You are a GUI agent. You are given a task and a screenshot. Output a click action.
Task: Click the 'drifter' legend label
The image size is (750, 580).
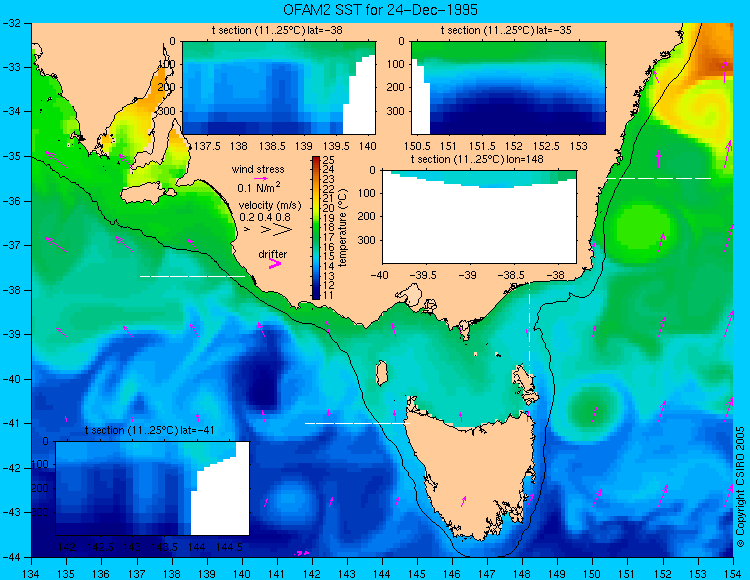pos(273,254)
